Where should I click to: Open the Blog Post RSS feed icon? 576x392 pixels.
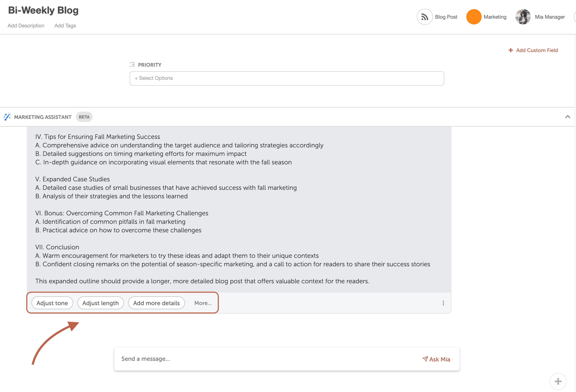tap(425, 17)
